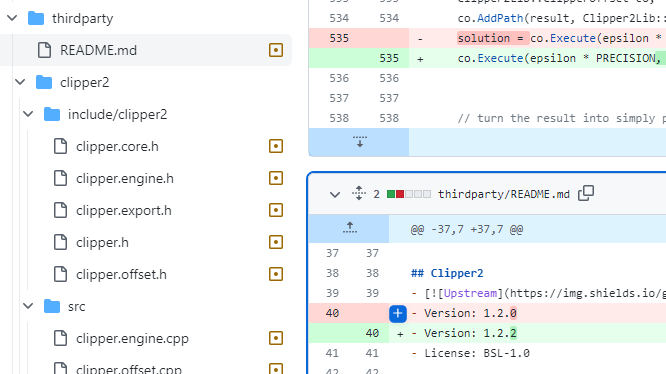This screenshot has width=666, height=374.
Task: Copy thirdparty/README.md file path icon
Action: click(586, 194)
